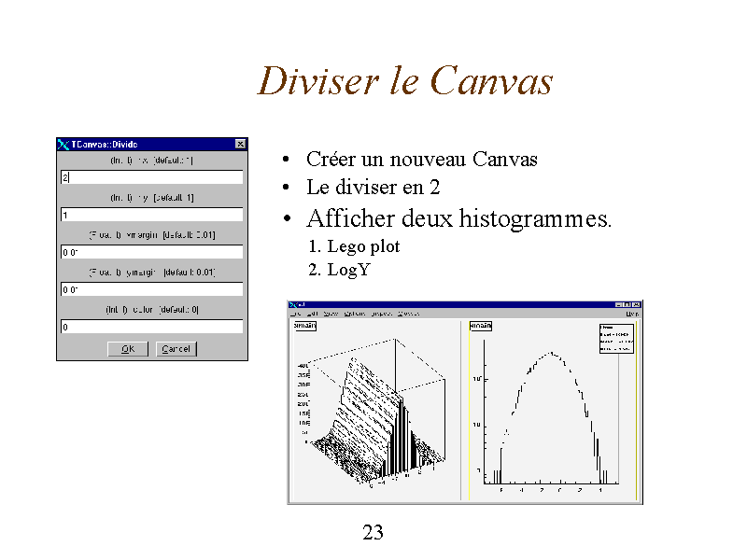Viewport: 747px width, 560px height.
Task: Click the color input field containing 0
Action: click(x=152, y=327)
